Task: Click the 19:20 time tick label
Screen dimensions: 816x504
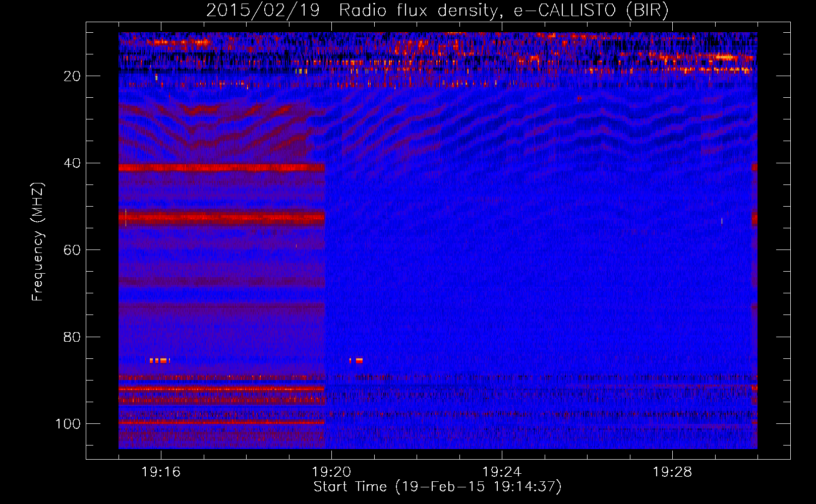Action: tap(331, 472)
